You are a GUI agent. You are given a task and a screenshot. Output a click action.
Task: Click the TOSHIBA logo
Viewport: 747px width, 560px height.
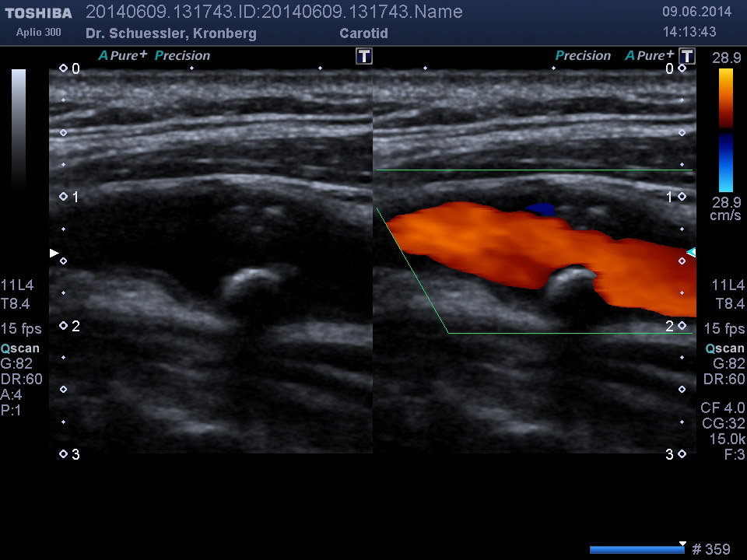(38, 13)
